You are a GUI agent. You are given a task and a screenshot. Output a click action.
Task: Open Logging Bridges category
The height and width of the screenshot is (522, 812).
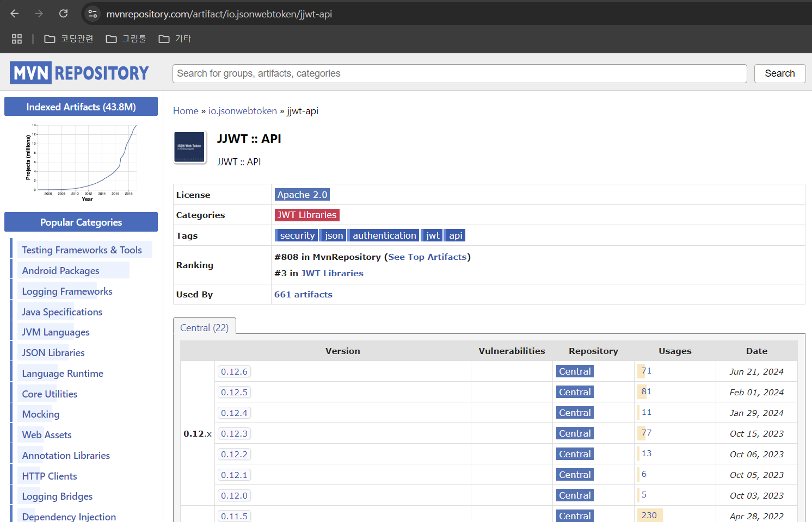[x=57, y=496]
